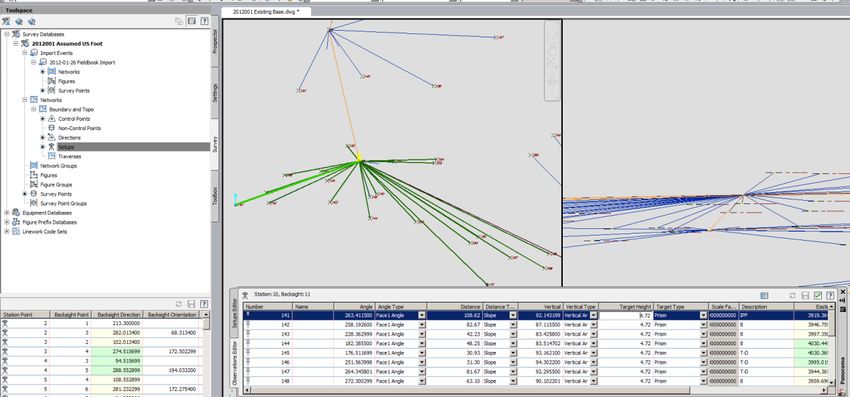
Task: Click the refresh icon above the setups list
Action: 179,304
